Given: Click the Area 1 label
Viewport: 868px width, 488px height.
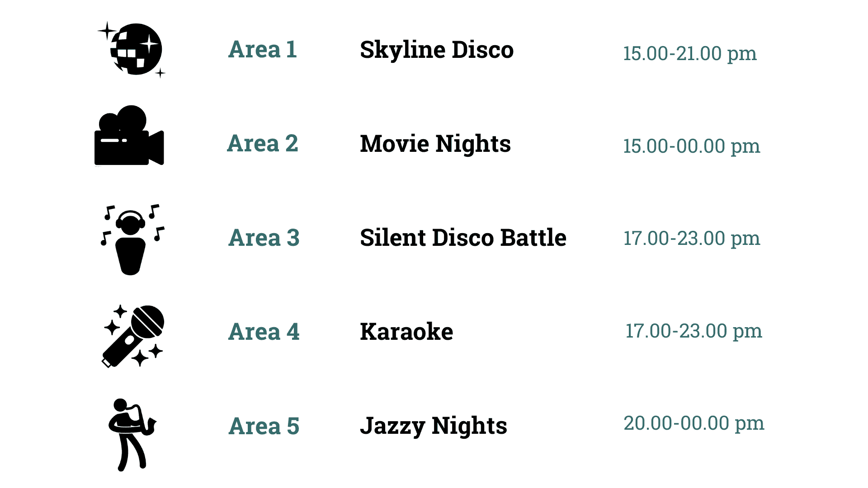Looking at the screenshot, I should point(263,49).
